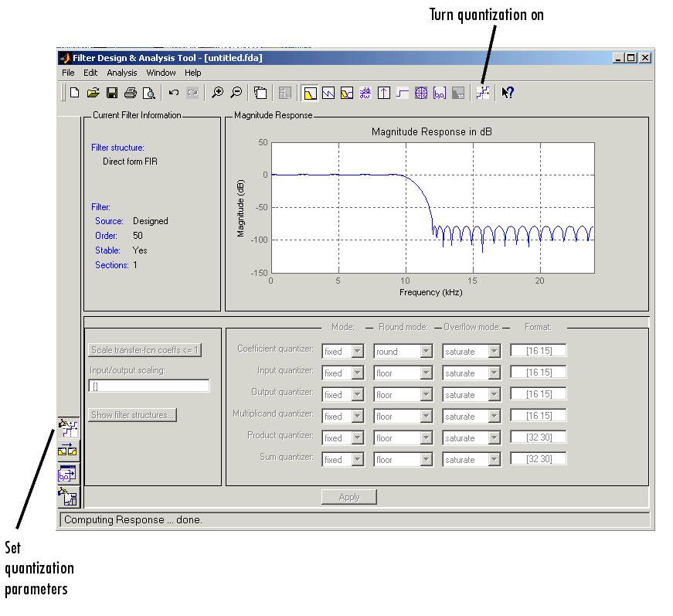This screenshot has height=616, width=673.
Task: Click the What's This help cursor icon
Action: (x=508, y=93)
